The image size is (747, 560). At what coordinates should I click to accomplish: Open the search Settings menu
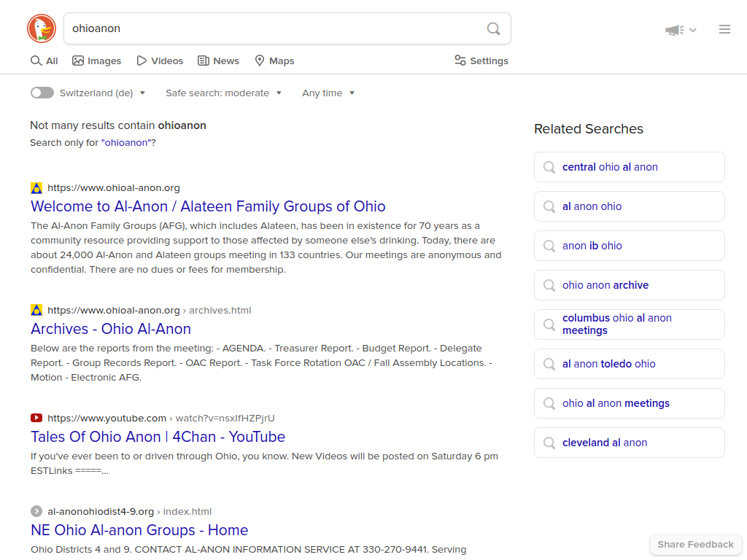(x=481, y=61)
